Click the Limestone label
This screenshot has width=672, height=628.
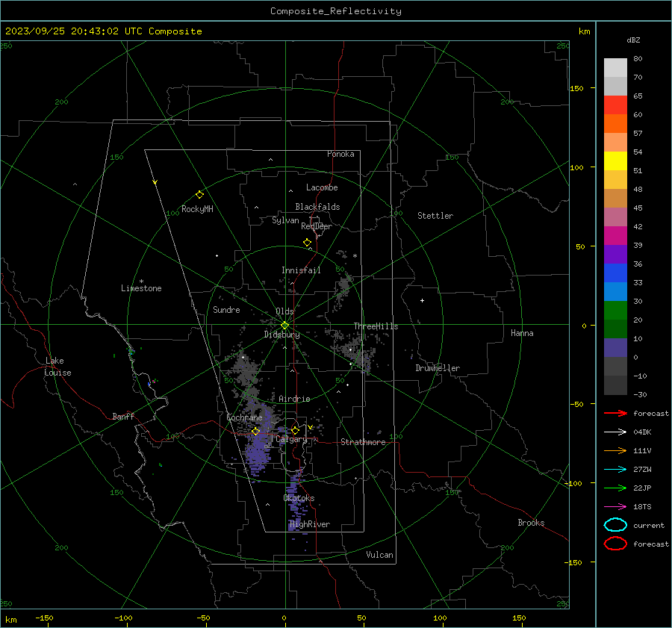point(141,288)
